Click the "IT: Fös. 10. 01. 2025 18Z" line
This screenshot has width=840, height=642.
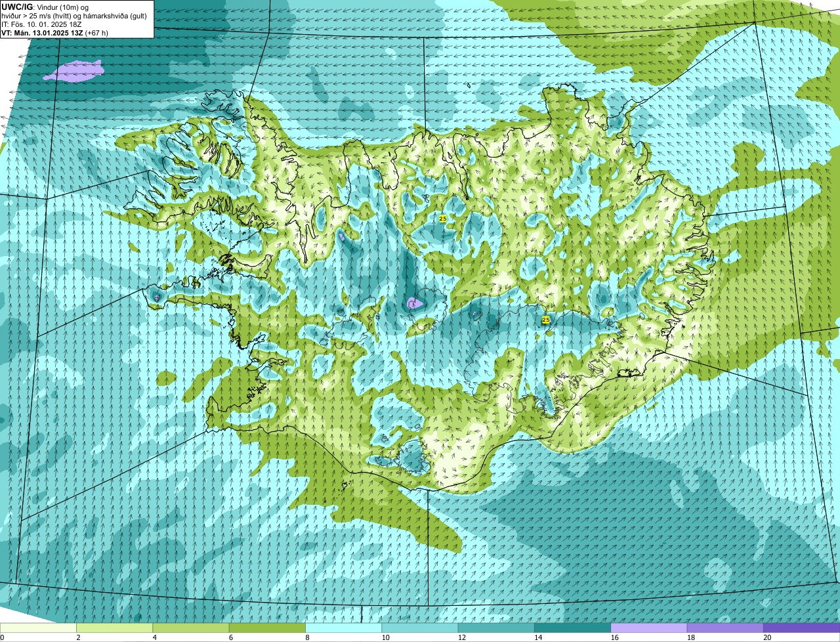click(x=41, y=24)
